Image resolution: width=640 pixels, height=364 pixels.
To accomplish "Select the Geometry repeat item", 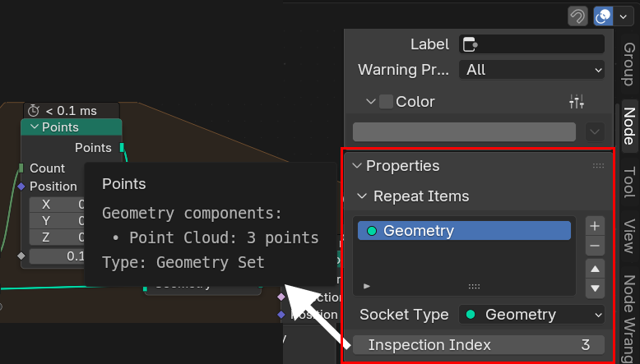I will pos(464,231).
